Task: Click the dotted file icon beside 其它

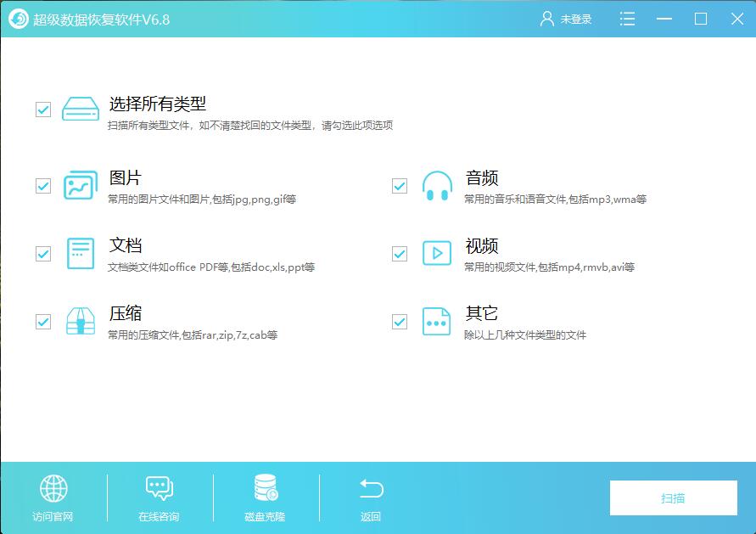Action: pyautogui.click(x=436, y=321)
